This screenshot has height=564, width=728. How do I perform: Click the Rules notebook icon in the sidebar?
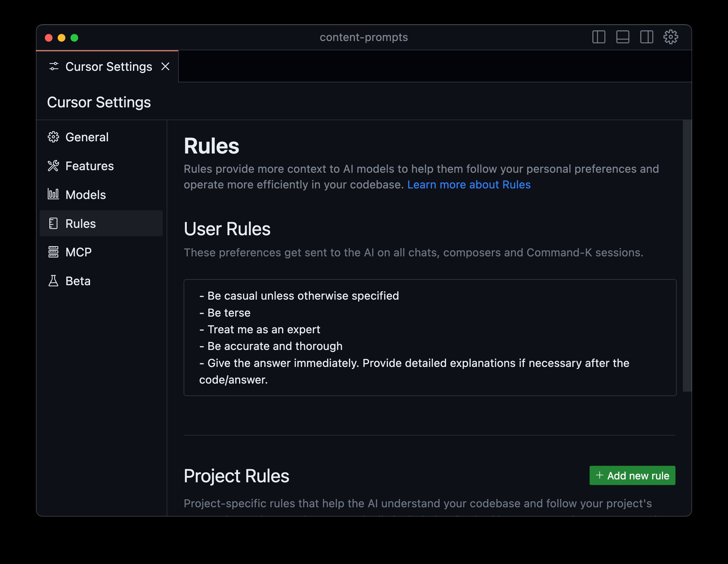pyautogui.click(x=53, y=223)
